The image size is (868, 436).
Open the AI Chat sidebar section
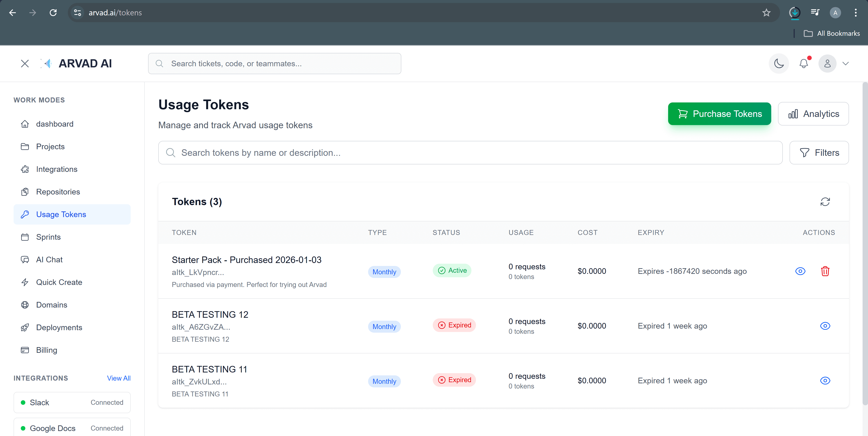pos(49,259)
